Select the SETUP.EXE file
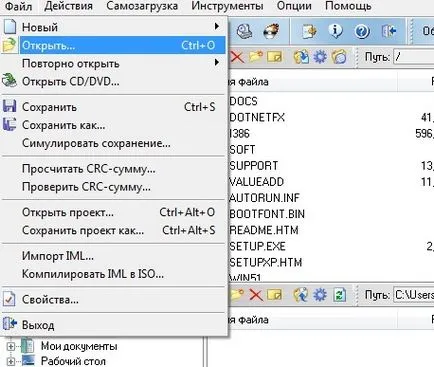Image resolution: width=434 pixels, height=367 pixels. point(257,246)
